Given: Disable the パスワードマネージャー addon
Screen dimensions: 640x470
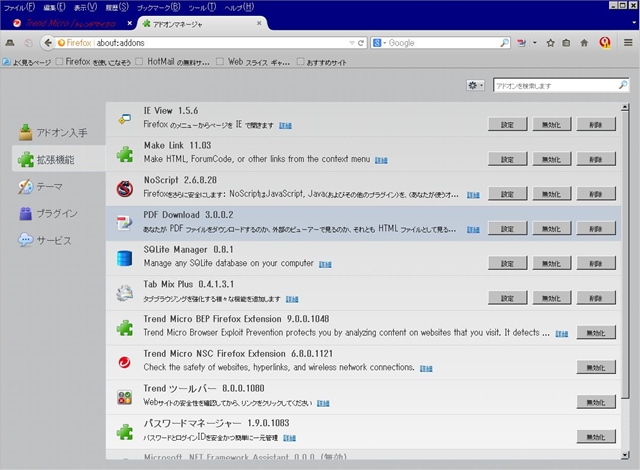Looking at the screenshot, I should pyautogui.click(x=596, y=437).
